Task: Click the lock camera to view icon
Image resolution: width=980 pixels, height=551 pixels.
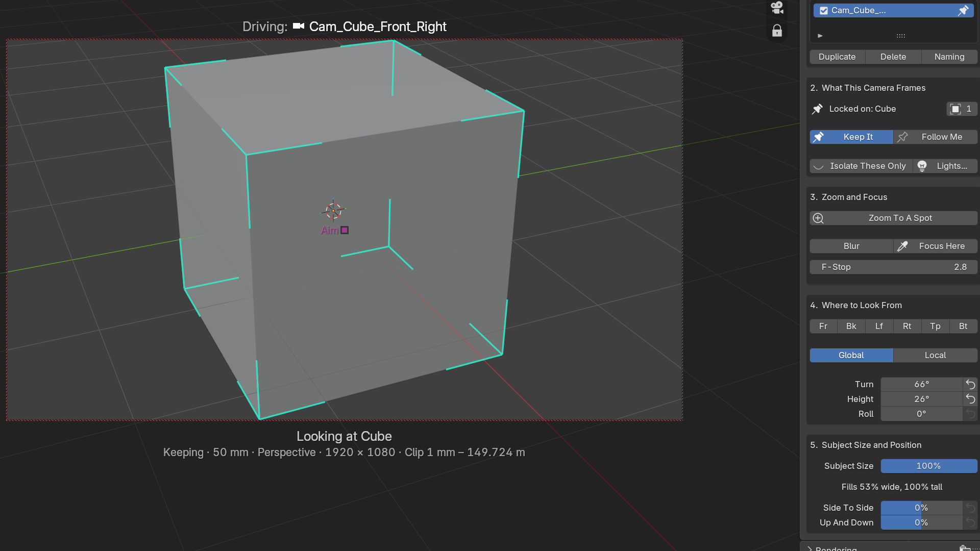Action: click(x=777, y=31)
